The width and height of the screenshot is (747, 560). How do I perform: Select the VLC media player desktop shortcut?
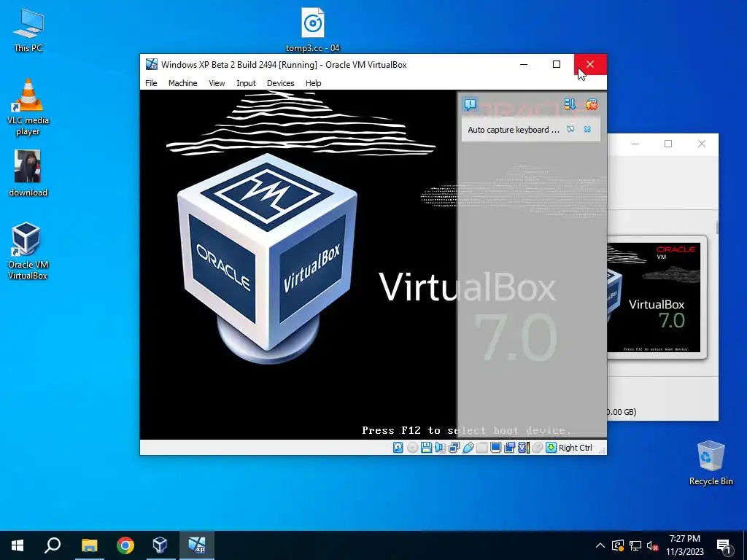(28, 107)
